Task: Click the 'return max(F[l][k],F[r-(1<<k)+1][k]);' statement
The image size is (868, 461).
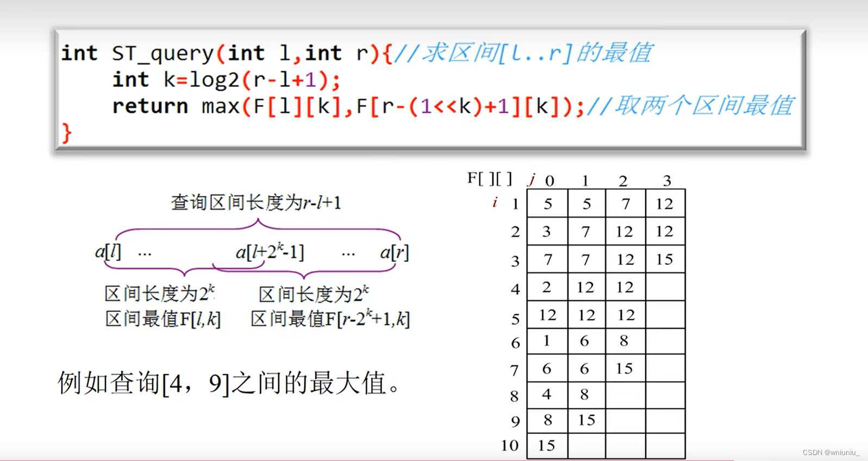Action: [348, 107]
